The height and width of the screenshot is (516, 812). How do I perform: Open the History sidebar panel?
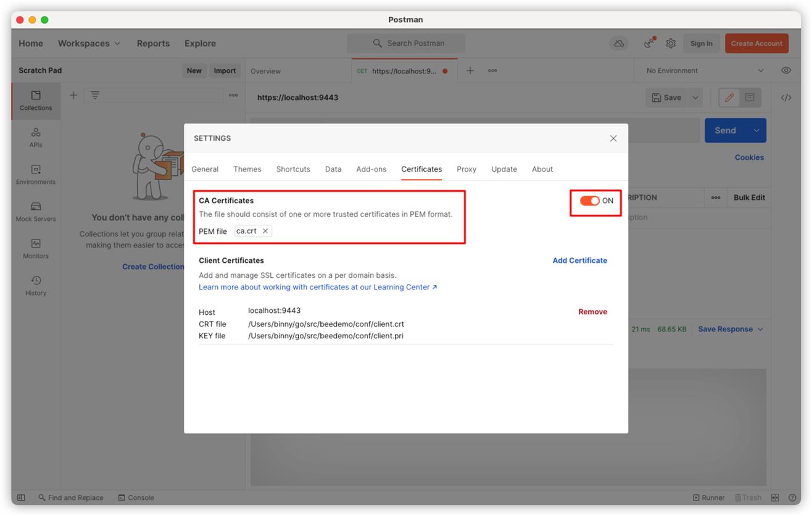click(x=36, y=286)
